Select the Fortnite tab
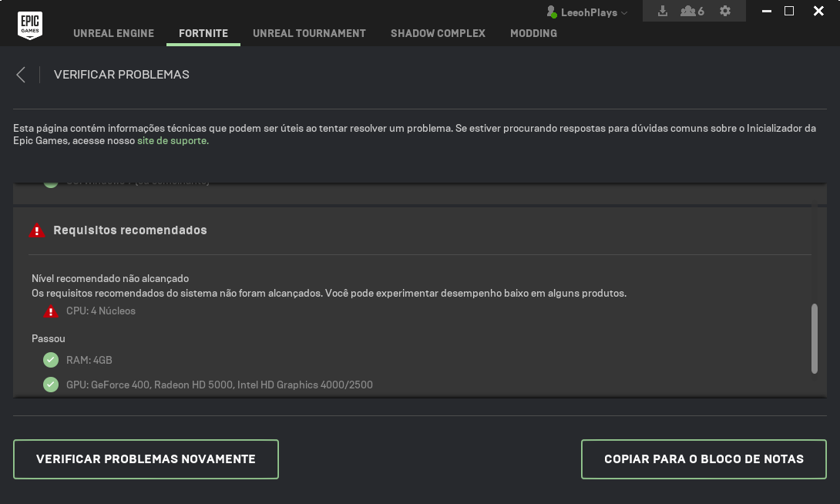The image size is (840, 504). click(203, 33)
